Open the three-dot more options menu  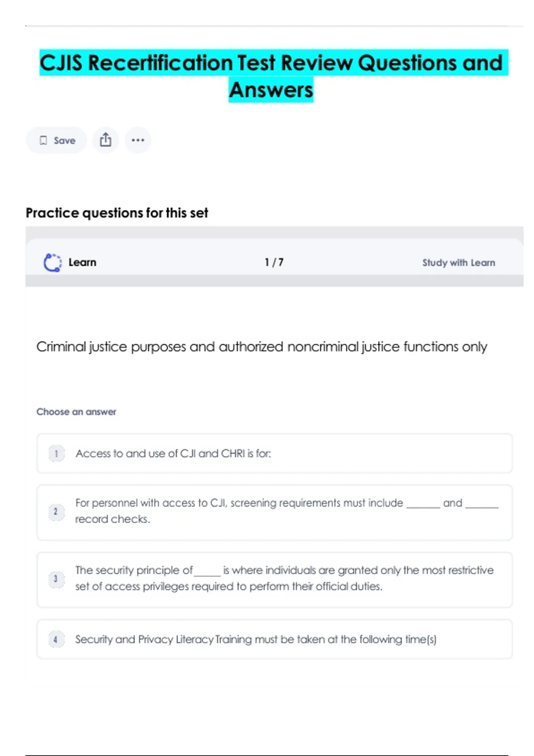point(138,140)
